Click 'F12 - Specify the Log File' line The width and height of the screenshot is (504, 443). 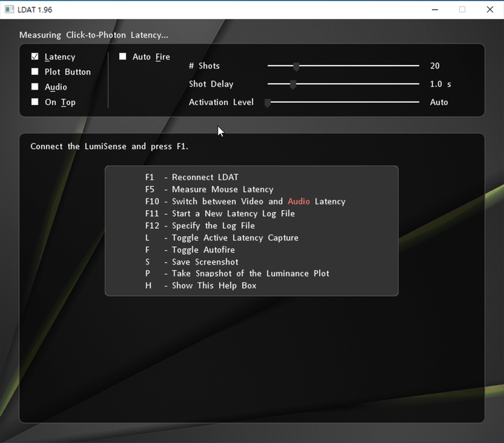point(200,226)
